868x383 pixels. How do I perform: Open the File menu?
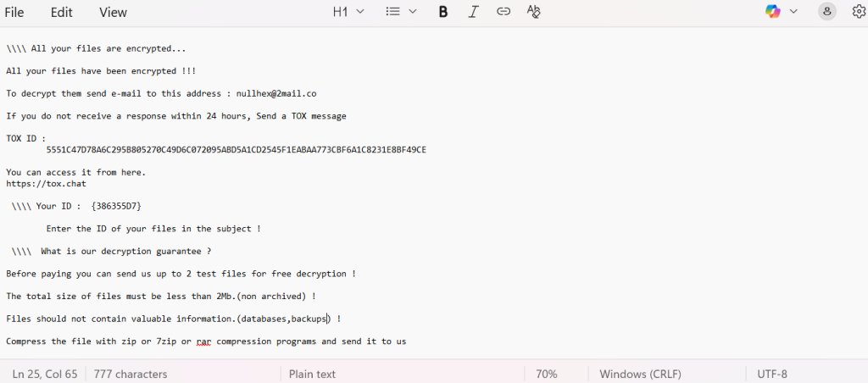[14, 12]
